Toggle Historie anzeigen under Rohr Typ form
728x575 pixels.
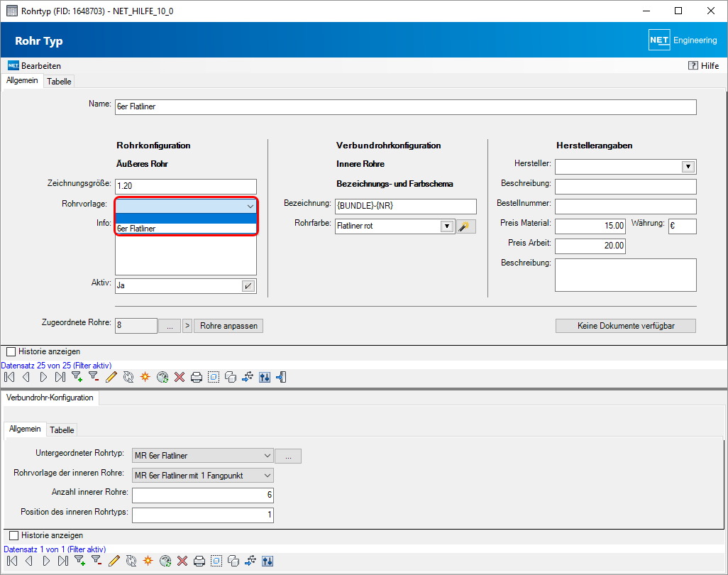(x=11, y=351)
